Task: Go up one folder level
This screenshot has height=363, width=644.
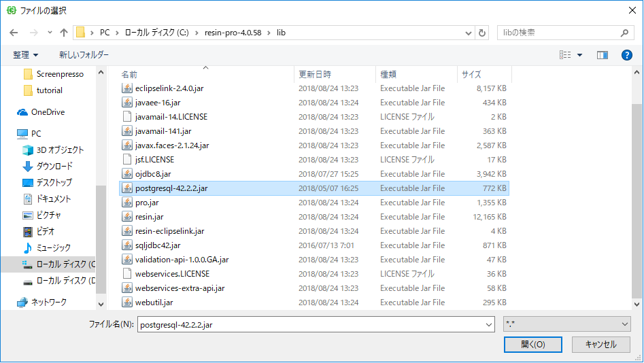Action: point(64,33)
